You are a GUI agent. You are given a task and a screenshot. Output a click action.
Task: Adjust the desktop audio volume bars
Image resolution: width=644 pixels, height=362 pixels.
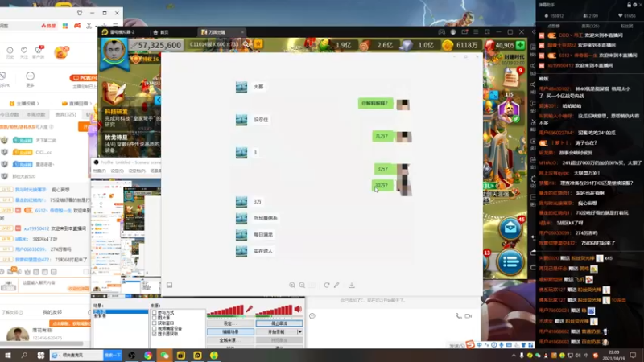click(274, 310)
